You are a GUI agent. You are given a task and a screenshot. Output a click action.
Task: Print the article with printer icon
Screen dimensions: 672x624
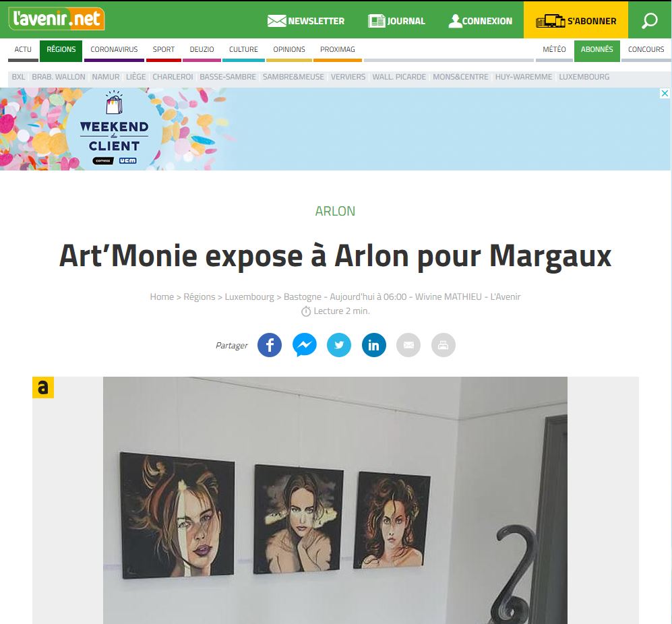pos(443,345)
